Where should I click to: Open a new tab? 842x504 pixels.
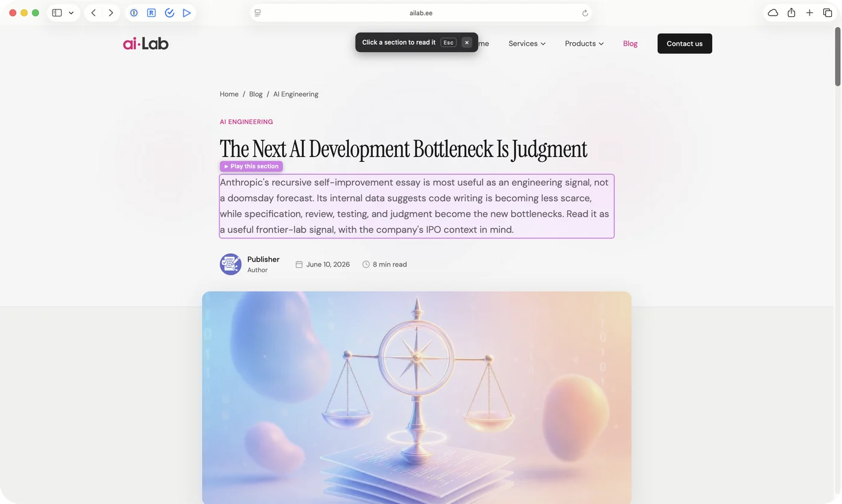pyautogui.click(x=810, y=13)
